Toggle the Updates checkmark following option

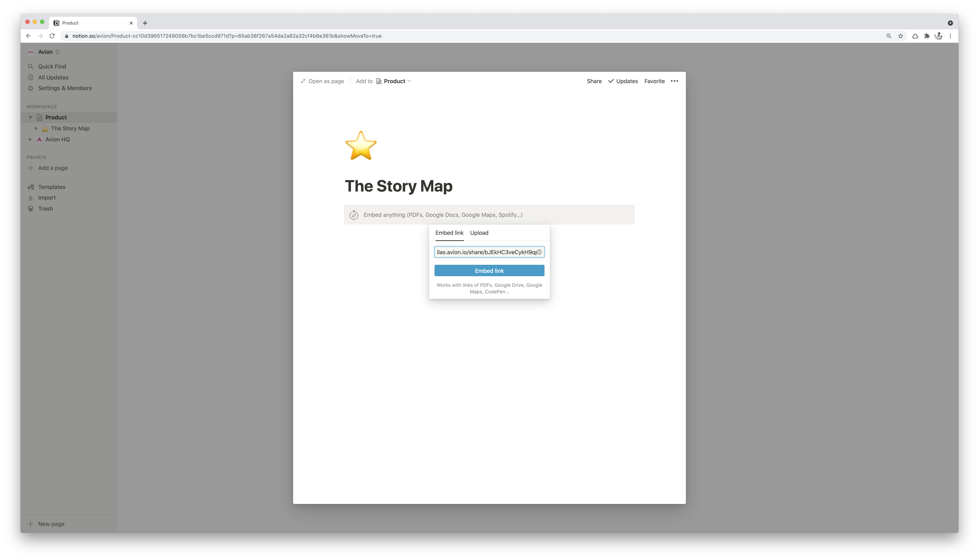click(x=623, y=81)
